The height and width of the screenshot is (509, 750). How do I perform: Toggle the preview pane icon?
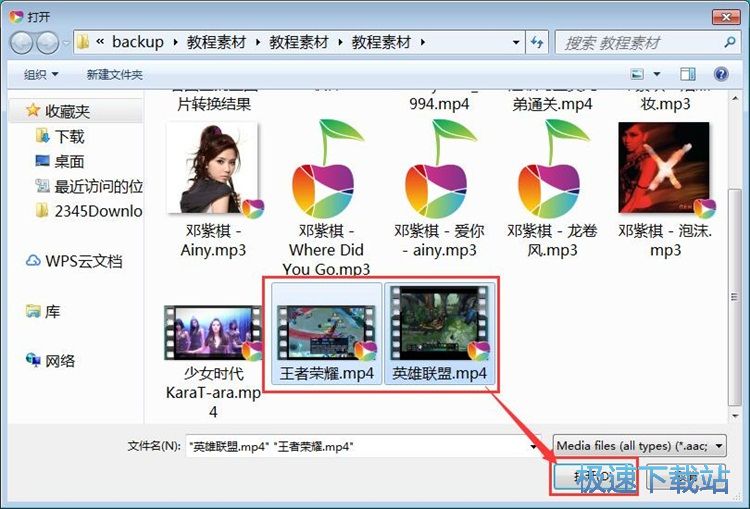click(x=688, y=74)
